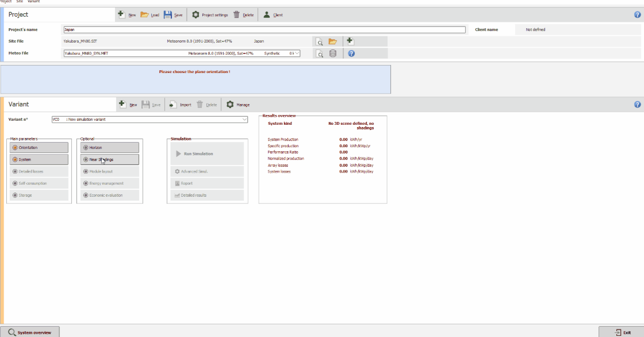Open the Meteo File dropdown

point(297,53)
